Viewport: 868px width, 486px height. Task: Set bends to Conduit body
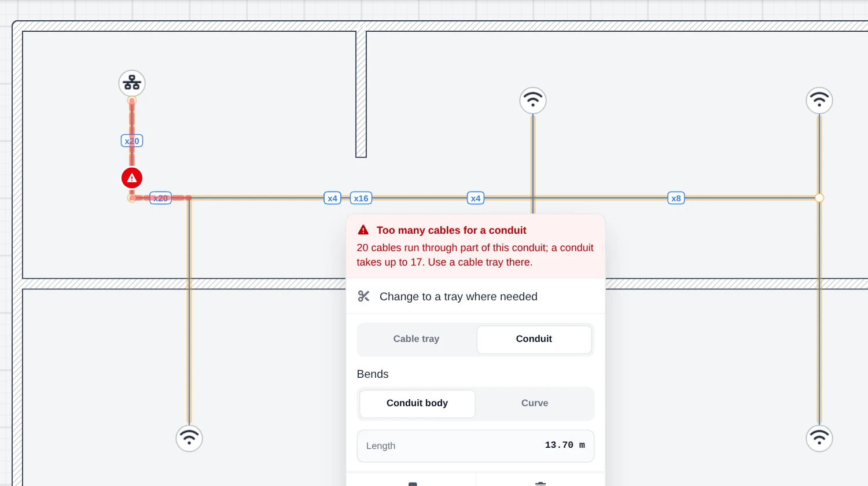click(x=417, y=403)
